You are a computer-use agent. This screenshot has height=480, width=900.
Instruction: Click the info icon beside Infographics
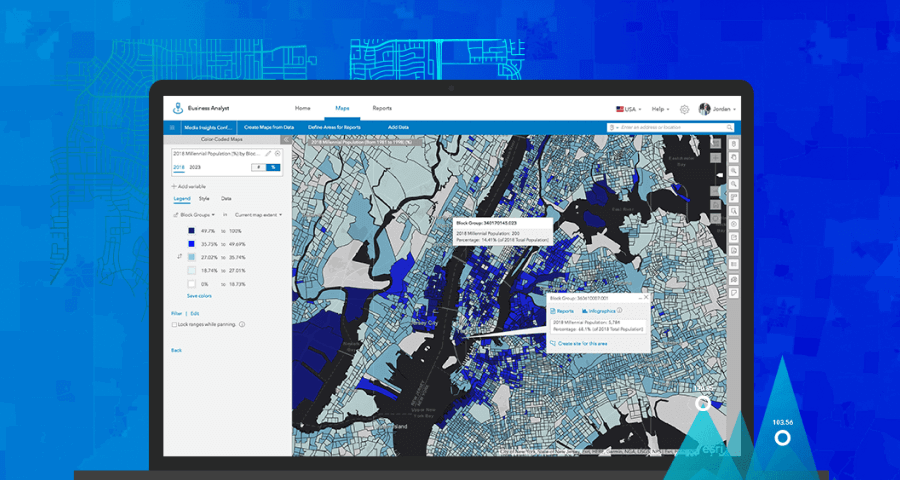click(x=619, y=310)
